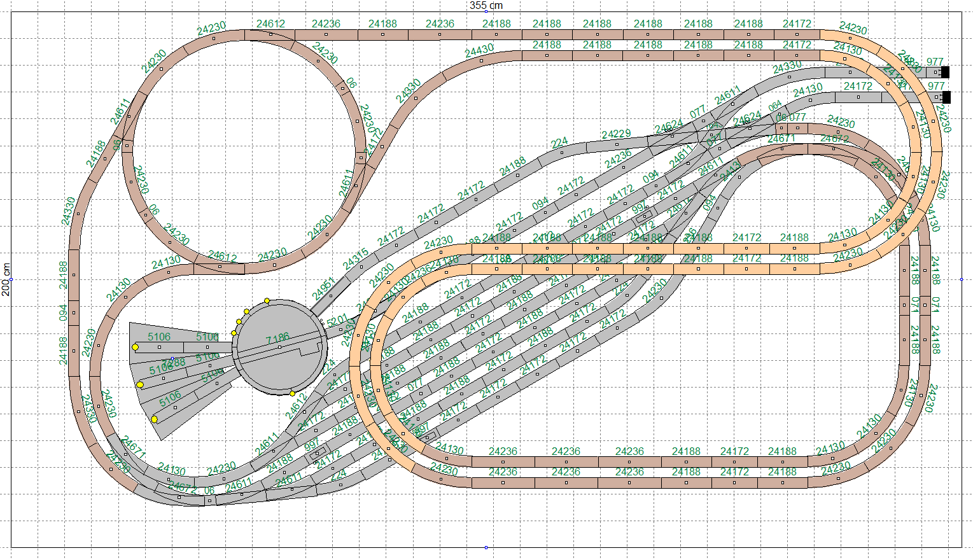Select the curved track piece labeled 24430

coord(482,60)
